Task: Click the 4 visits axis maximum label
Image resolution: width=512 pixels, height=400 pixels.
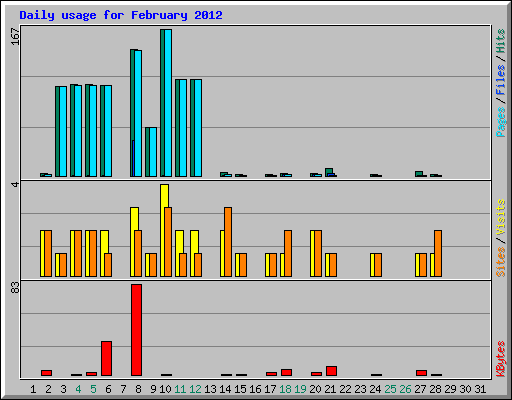Action: coord(15,184)
